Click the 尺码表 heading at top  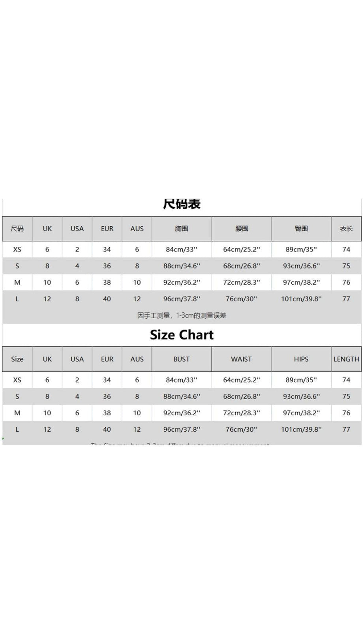click(x=182, y=204)
